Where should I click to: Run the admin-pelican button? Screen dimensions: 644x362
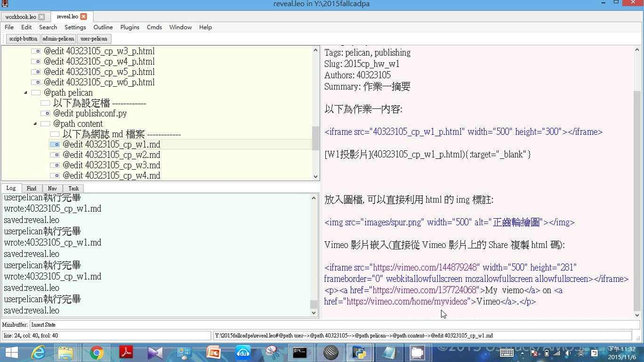(x=58, y=39)
